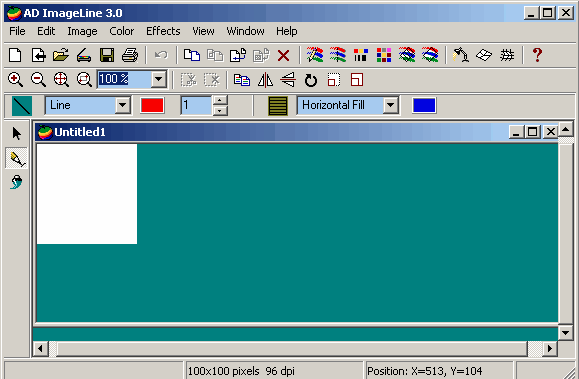Click the horizontal scrollbar right arrow
The image size is (579, 379).
(550, 348)
